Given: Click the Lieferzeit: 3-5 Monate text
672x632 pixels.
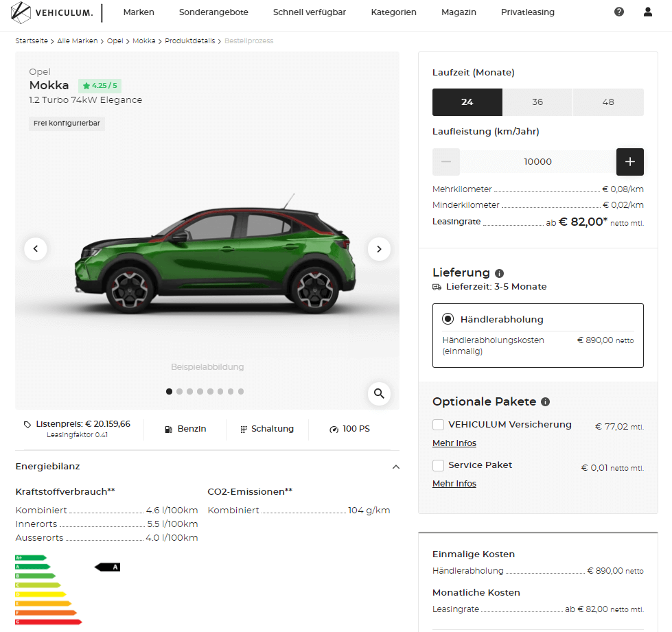Looking at the screenshot, I should coord(496,287).
